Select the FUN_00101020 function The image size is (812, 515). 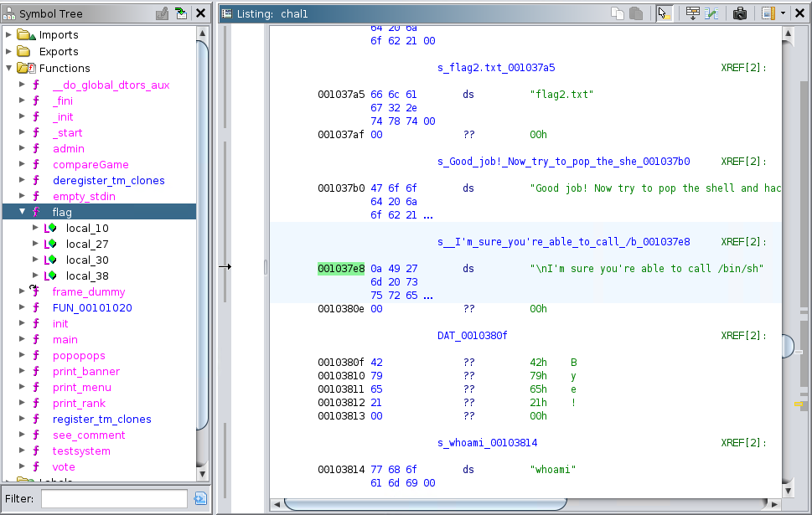pyautogui.click(x=92, y=307)
